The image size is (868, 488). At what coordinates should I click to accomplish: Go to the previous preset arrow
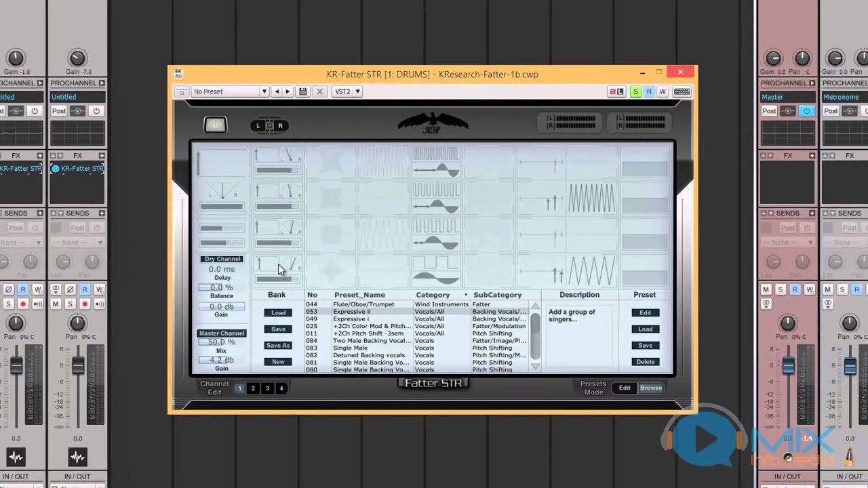(x=277, y=91)
